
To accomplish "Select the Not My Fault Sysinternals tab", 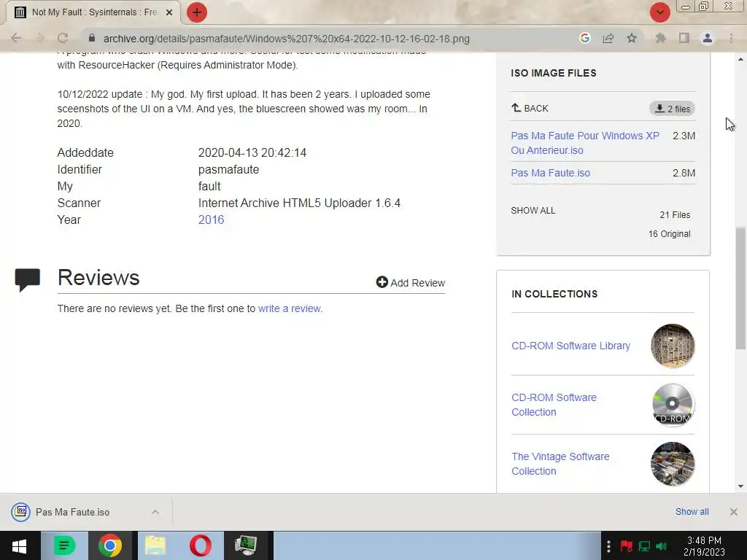I will [x=94, y=12].
